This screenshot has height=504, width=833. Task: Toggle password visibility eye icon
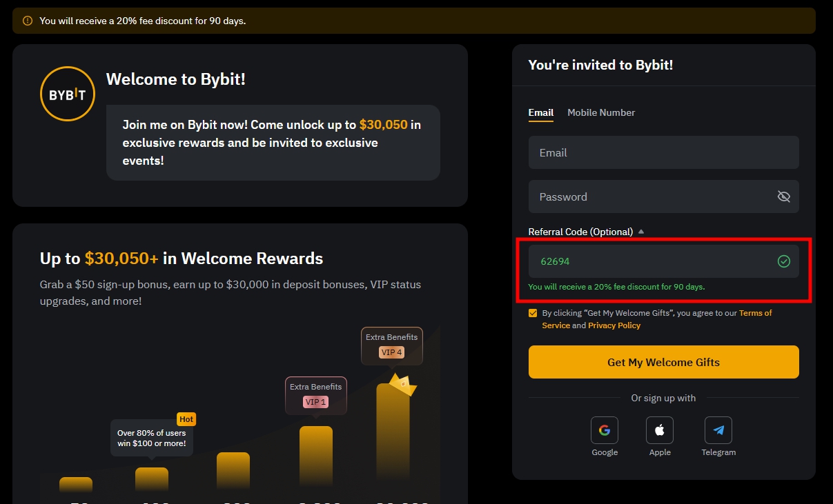pyautogui.click(x=784, y=196)
